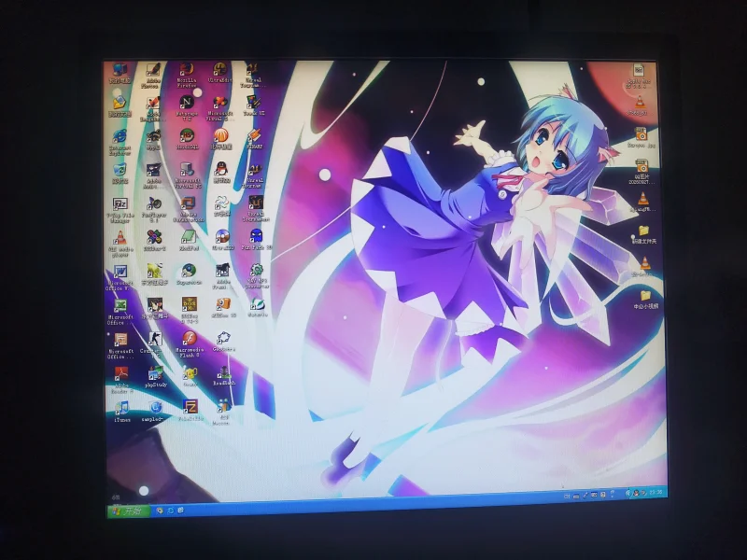Click the green 开始 Start button
The height and width of the screenshot is (560, 747).
point(129,511)
